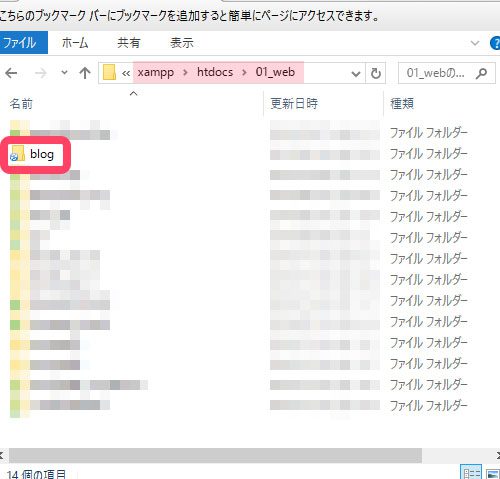Show hidden path via double chevron

126,73
